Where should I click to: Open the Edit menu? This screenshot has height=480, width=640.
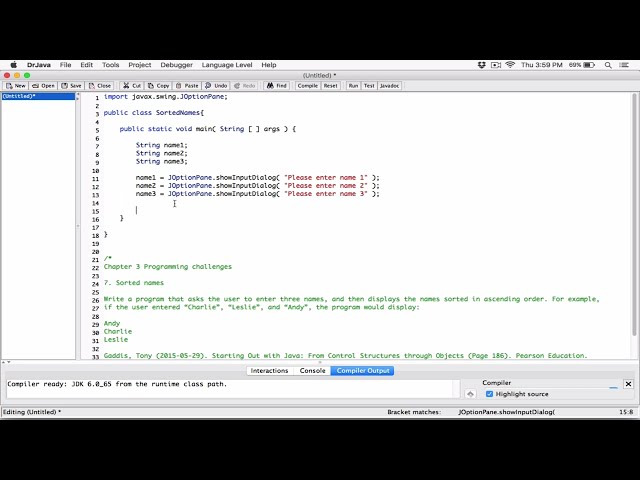87,65
